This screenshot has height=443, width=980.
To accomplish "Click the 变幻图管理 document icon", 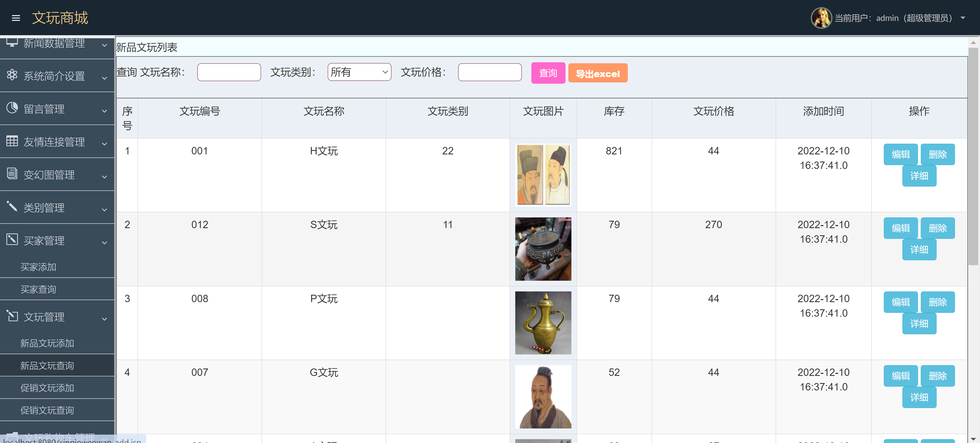I will (12, 174).
